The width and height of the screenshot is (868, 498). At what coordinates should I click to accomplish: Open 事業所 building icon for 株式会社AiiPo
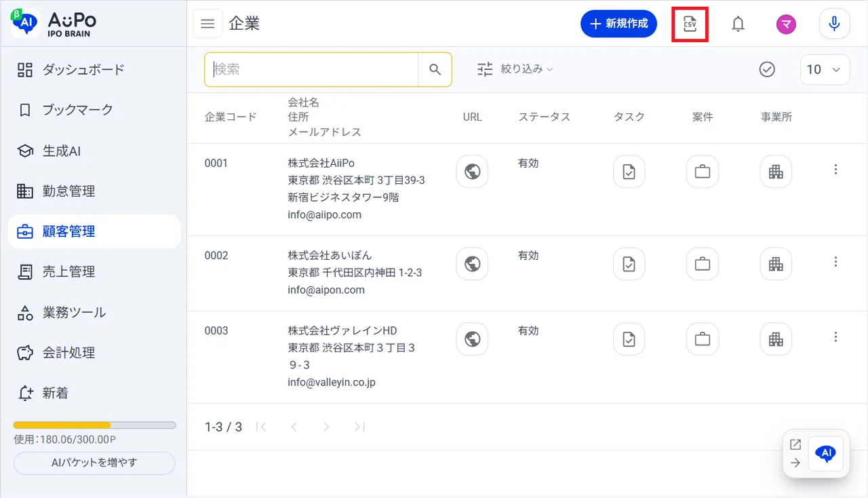tap(776, 172)
